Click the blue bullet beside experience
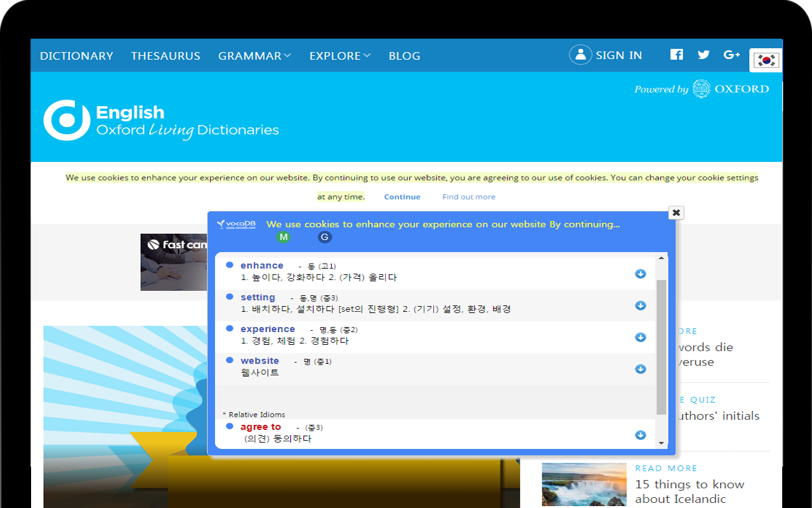 pyautogui.click(x=230, y=328)
